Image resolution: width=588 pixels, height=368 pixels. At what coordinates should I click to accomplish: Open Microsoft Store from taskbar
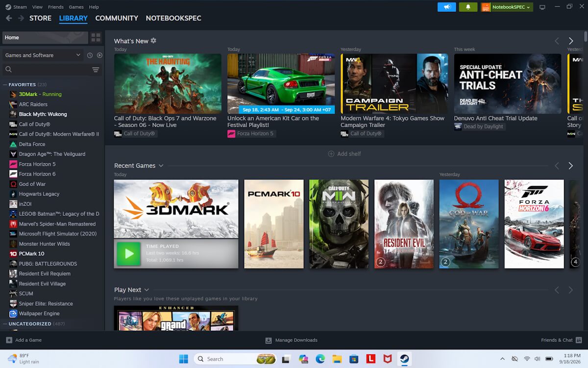354,359
